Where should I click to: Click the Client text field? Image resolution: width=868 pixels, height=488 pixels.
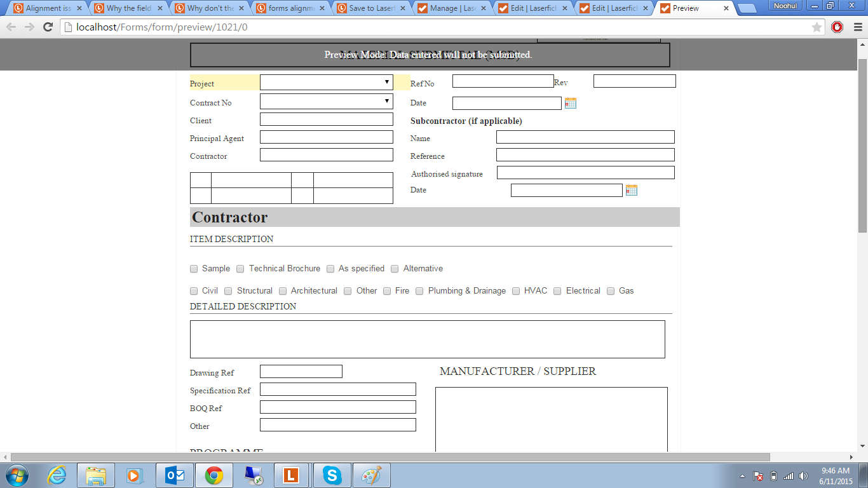(x=326, y=119)
